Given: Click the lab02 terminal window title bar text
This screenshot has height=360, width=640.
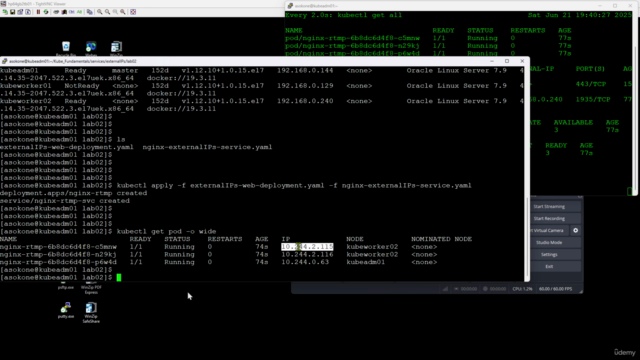Looking at the screenshot, I should click(x=73, y=61).
